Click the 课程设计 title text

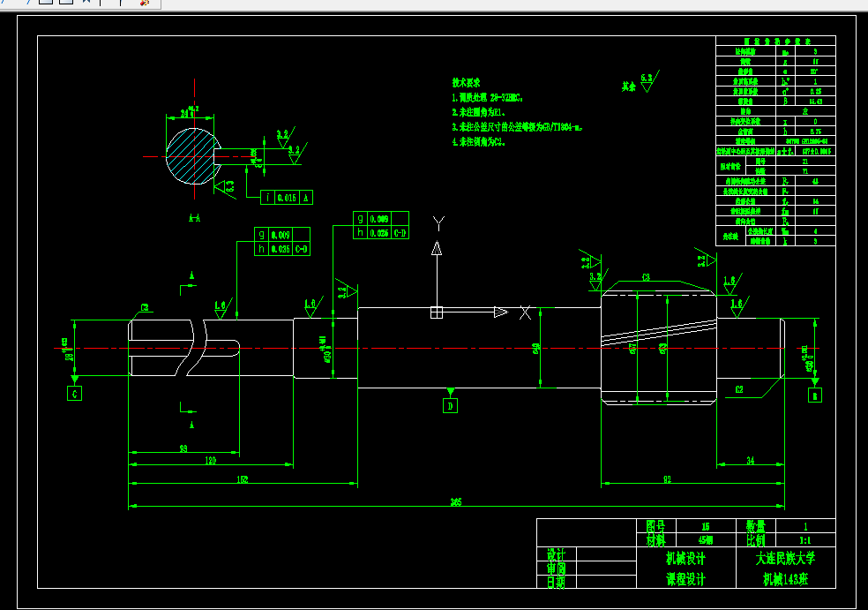coord(686,579)
